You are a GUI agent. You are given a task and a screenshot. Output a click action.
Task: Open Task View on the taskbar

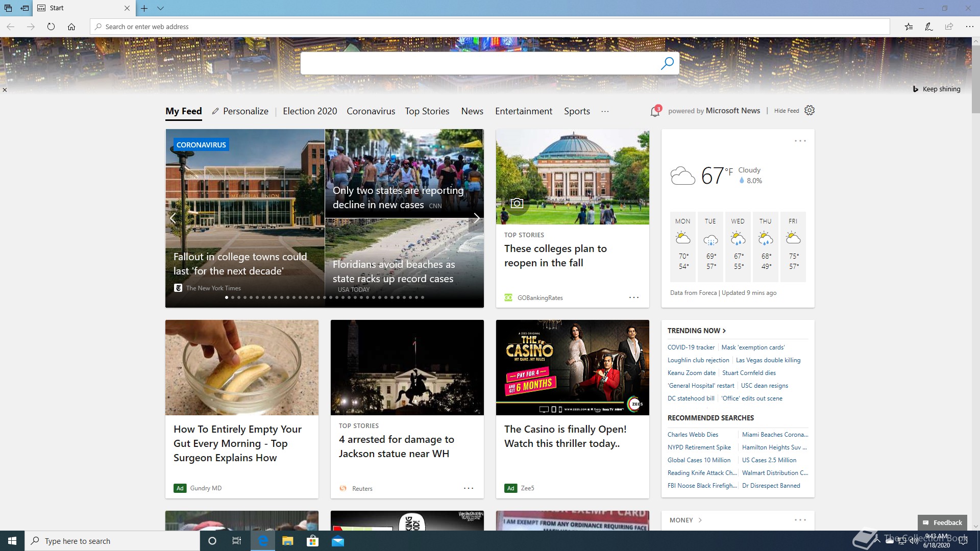pyautogui.click(x=237, y=541)
